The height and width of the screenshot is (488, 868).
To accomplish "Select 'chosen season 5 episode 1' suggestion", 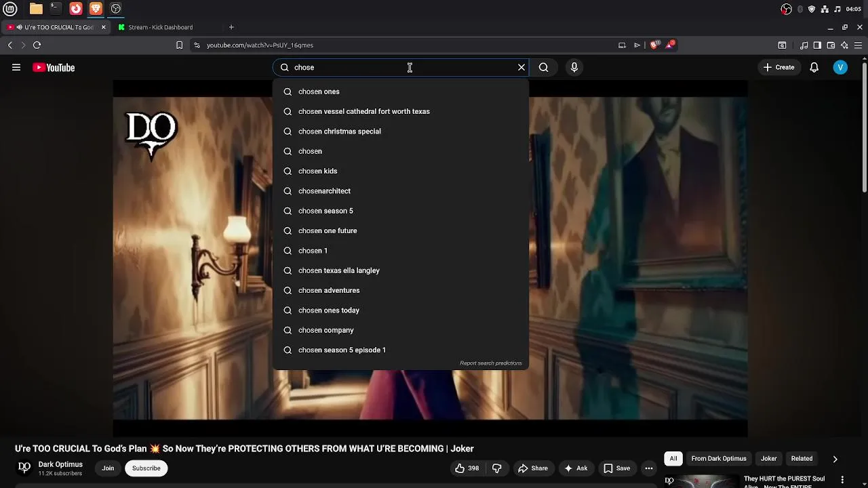I will [401, 350].
